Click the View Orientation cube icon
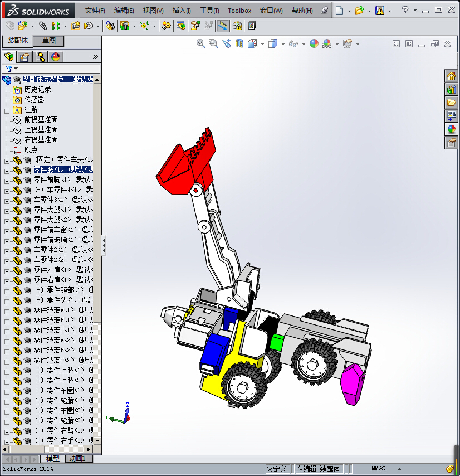 pos(252,43)
